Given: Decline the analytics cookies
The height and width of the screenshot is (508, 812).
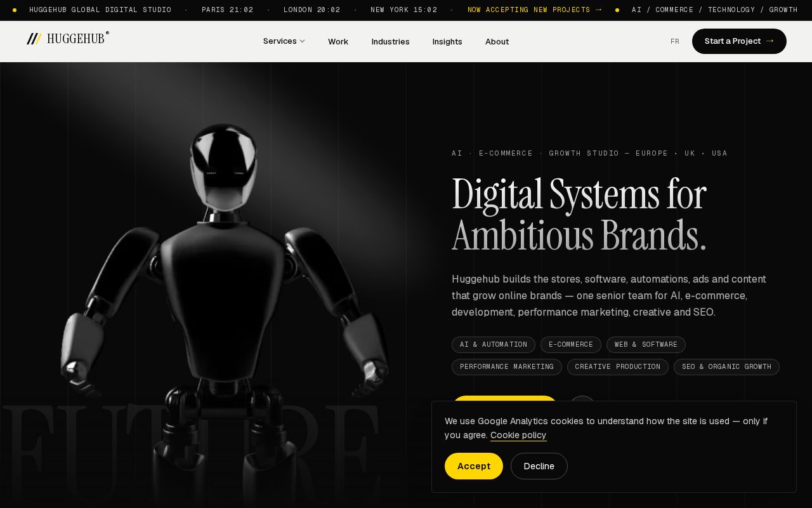Looking at the screenshot, I should (539, 466).
